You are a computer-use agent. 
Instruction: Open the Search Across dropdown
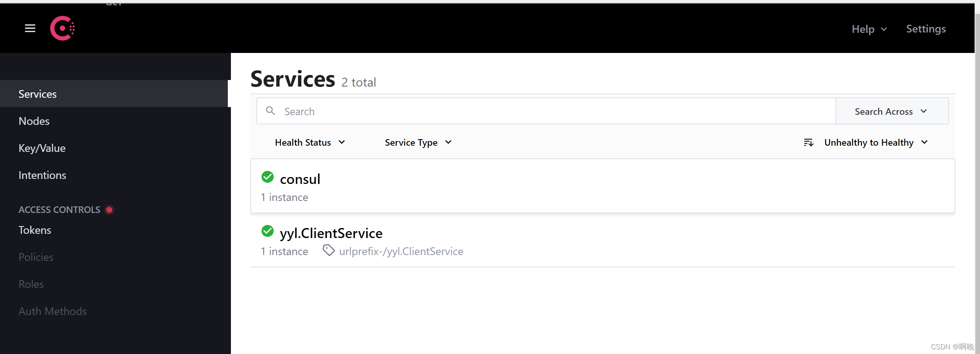point(892,111)
